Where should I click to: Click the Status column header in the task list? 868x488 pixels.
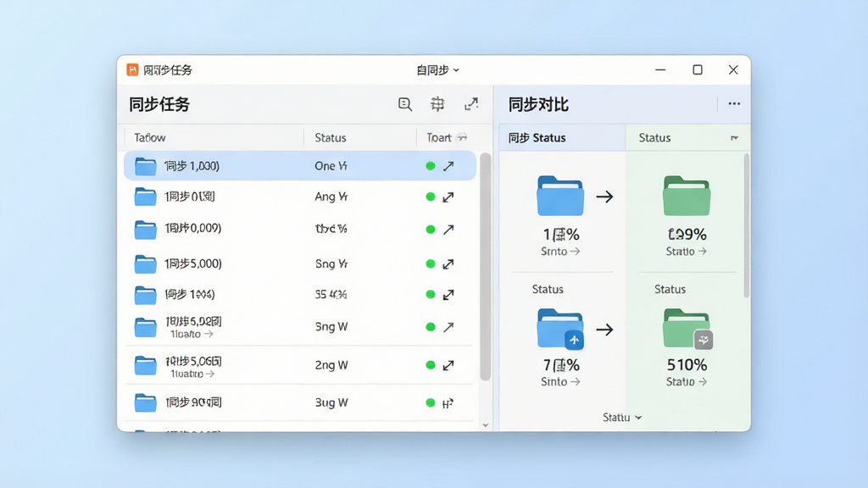coord(331,138)
